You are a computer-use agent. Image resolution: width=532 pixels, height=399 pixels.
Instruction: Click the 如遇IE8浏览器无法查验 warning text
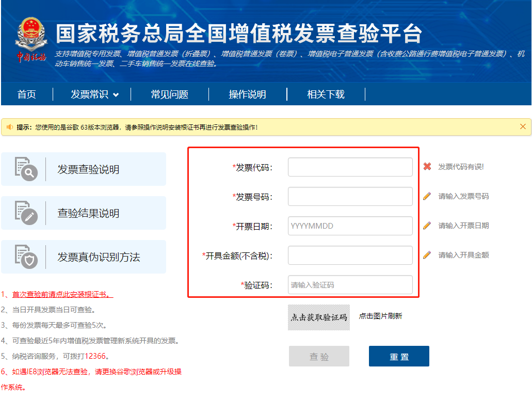click(91, 379)
